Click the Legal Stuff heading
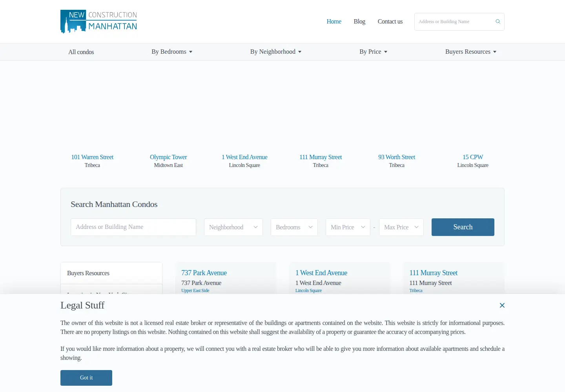The image size is (565, 392). [x=82, y=305]
